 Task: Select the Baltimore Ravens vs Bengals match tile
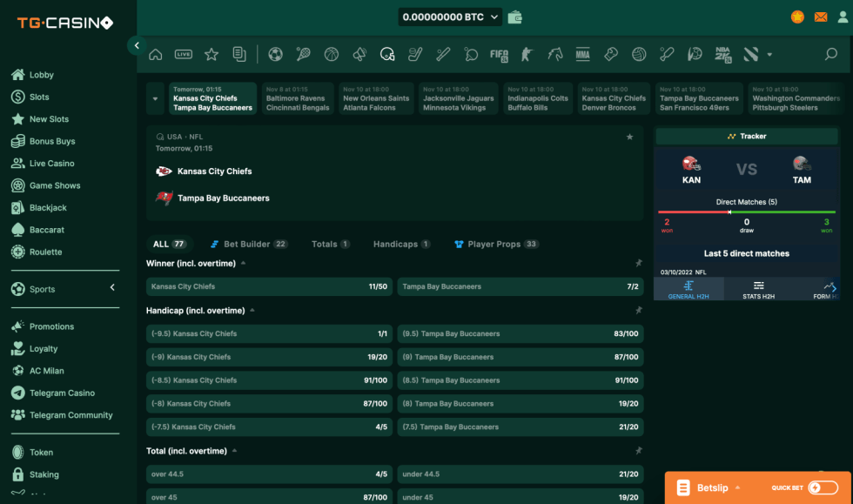[298, 98]
